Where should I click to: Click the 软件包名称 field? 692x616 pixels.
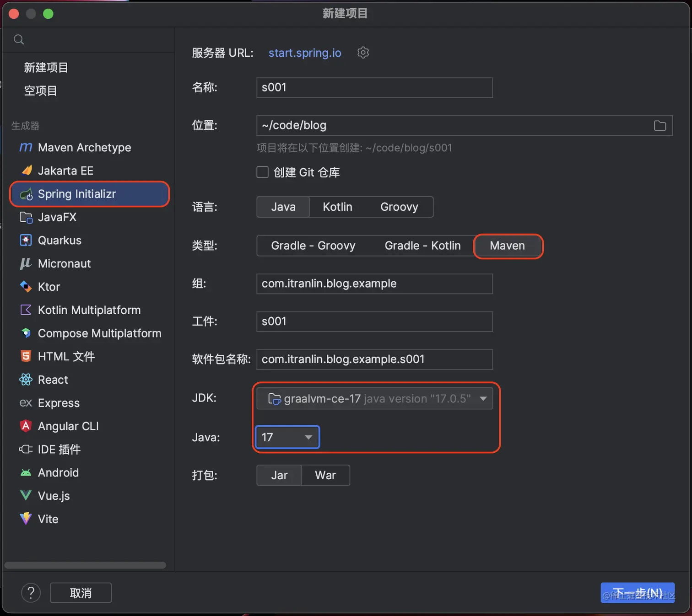pos(374,359)
